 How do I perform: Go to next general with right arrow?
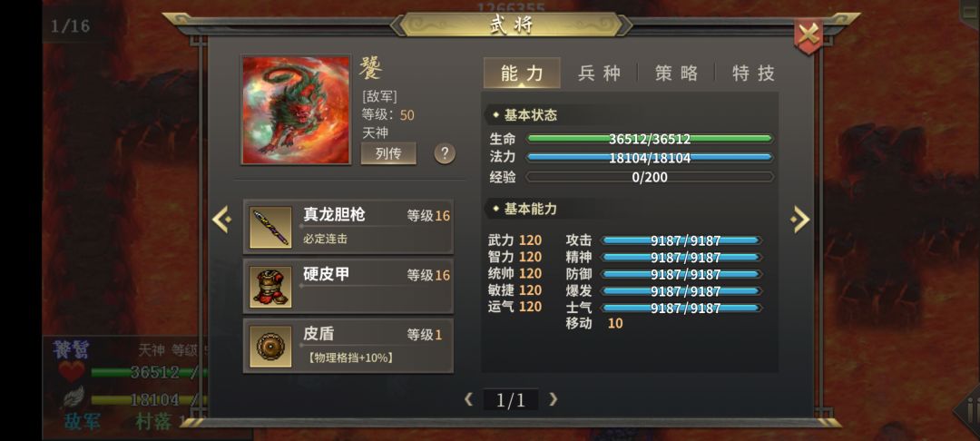click(800, 220)
